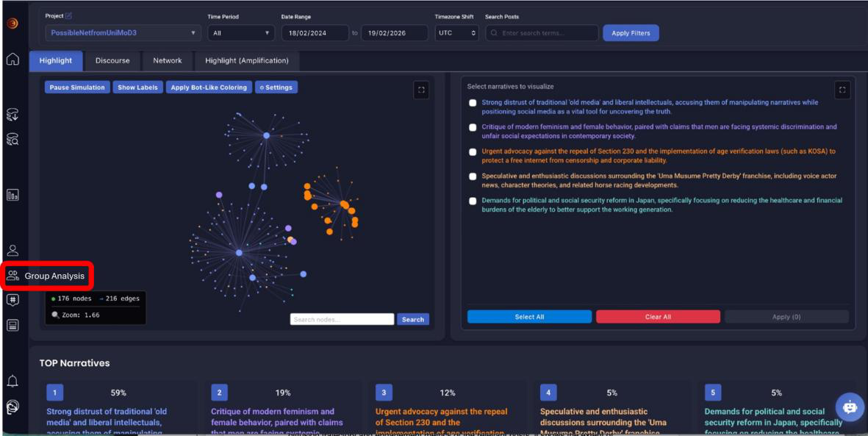Switch to the Highlight (Amplification) tab
This screenshot has height=436, width=868.
coord(247,61)
